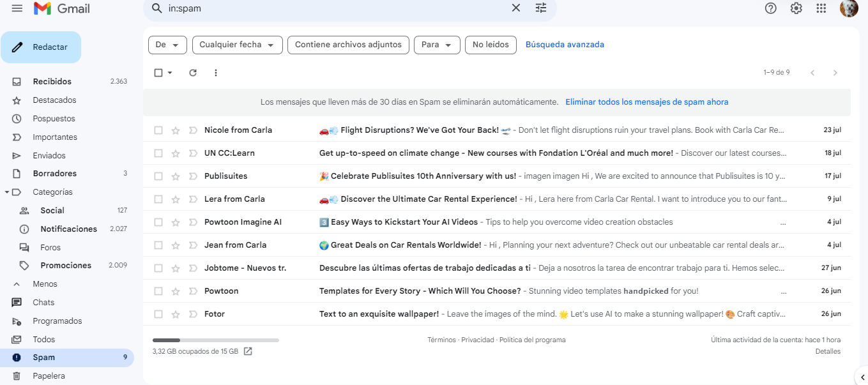Click the search magnifier icon
Screen dimensions: 868x385
(x=156, y=8)
